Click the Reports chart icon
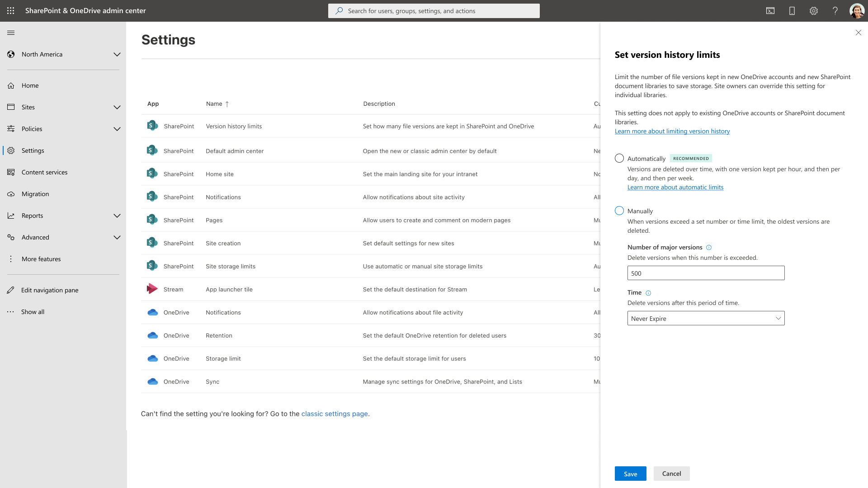This screenshot has width=868, height=488. click(11, 216)
